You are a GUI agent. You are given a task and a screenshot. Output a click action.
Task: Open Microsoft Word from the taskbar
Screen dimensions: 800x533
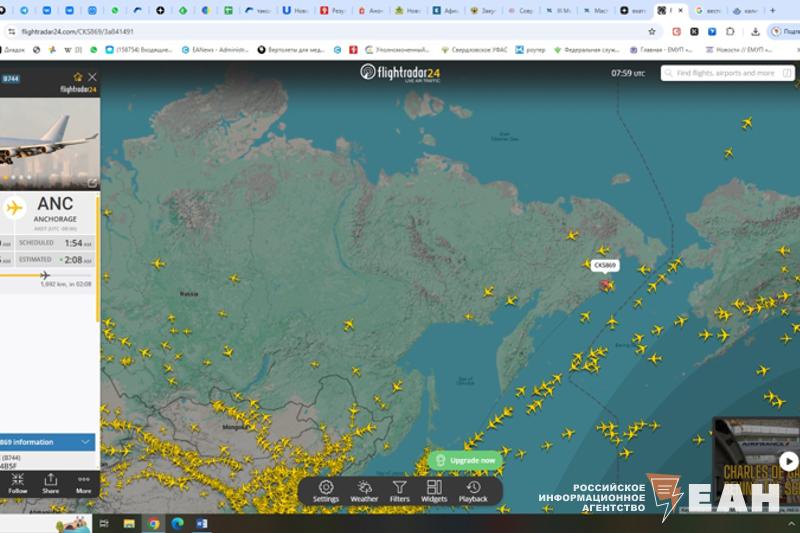(202, 523)
